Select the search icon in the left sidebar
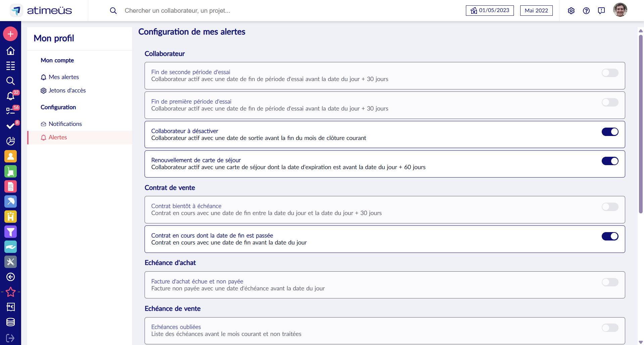This screenshot has width=644, height=345. [x=10, y=81]
